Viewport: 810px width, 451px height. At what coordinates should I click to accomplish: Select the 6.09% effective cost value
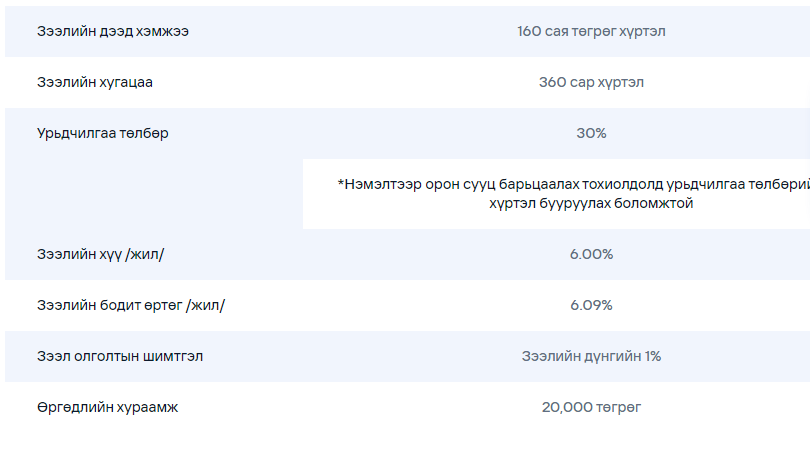591,305
